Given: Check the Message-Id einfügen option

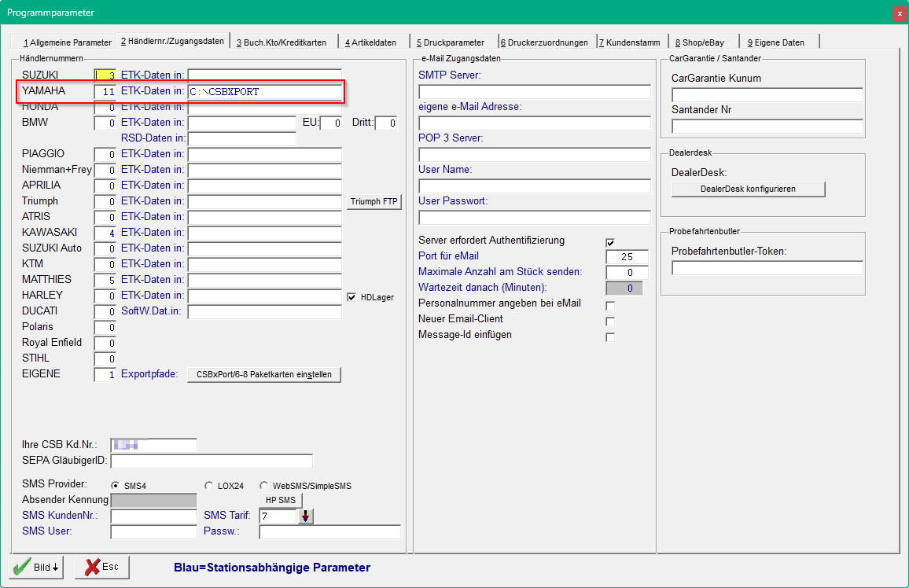Looking at the screenshot, I should tap(610, 336).
